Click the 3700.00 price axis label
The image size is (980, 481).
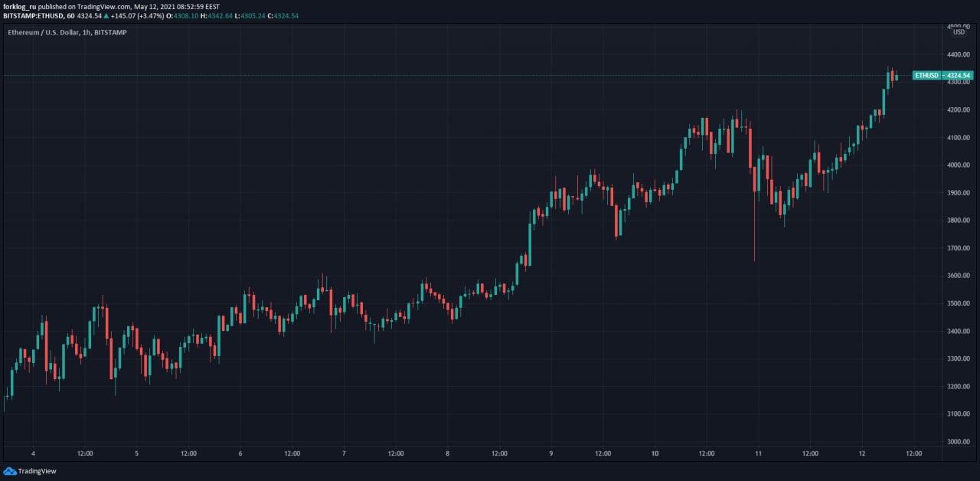pos(959,248)
